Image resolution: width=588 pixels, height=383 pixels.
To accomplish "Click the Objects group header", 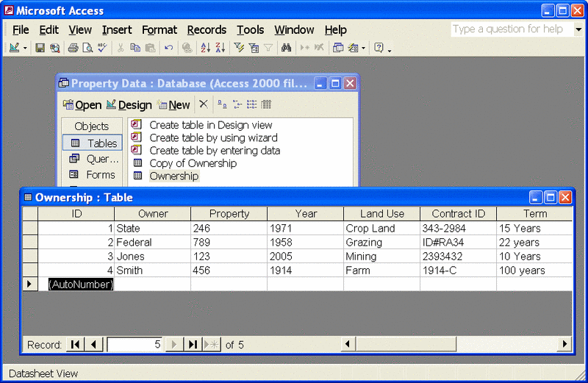I will [x=92, y=126].
